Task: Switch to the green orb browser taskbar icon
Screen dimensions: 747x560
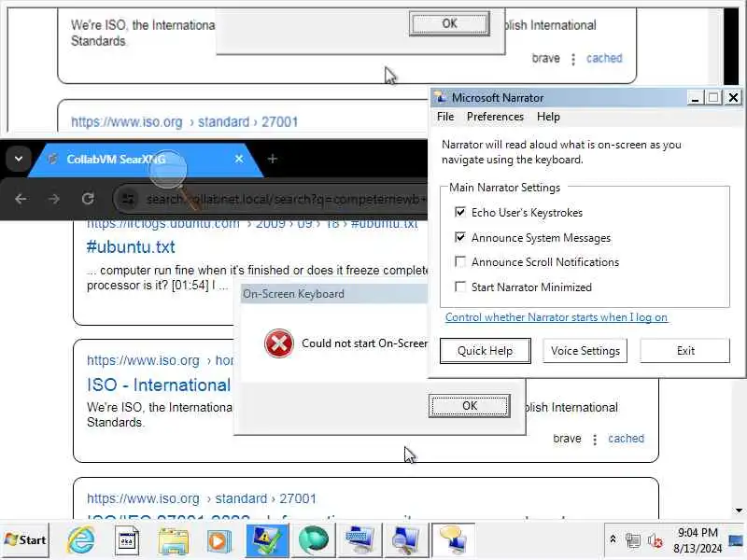Action: pos(314,540)
